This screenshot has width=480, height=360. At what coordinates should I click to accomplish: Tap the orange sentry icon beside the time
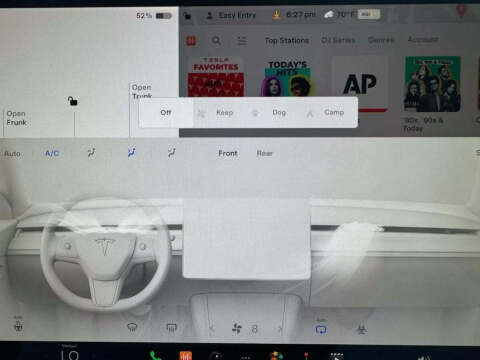[276, 15]
